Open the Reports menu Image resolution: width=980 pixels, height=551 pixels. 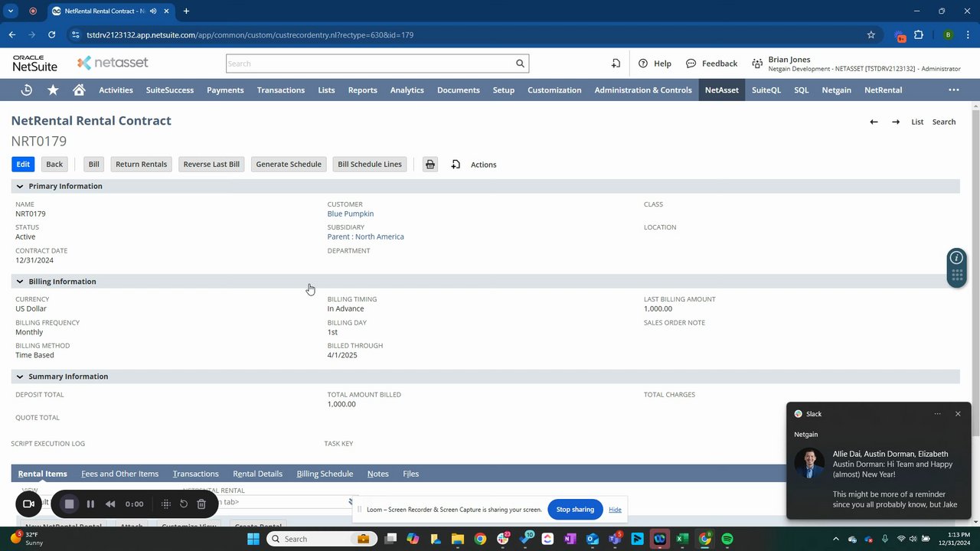363,90
